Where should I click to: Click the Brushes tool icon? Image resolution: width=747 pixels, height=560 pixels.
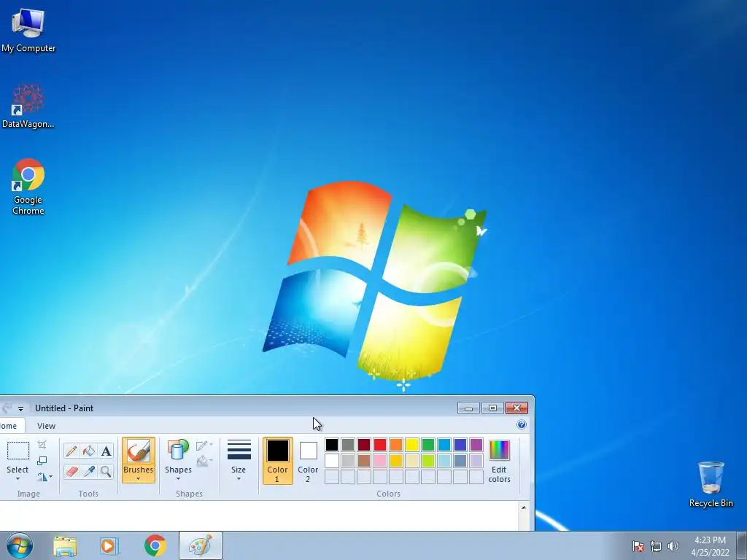tap(138, 451)
